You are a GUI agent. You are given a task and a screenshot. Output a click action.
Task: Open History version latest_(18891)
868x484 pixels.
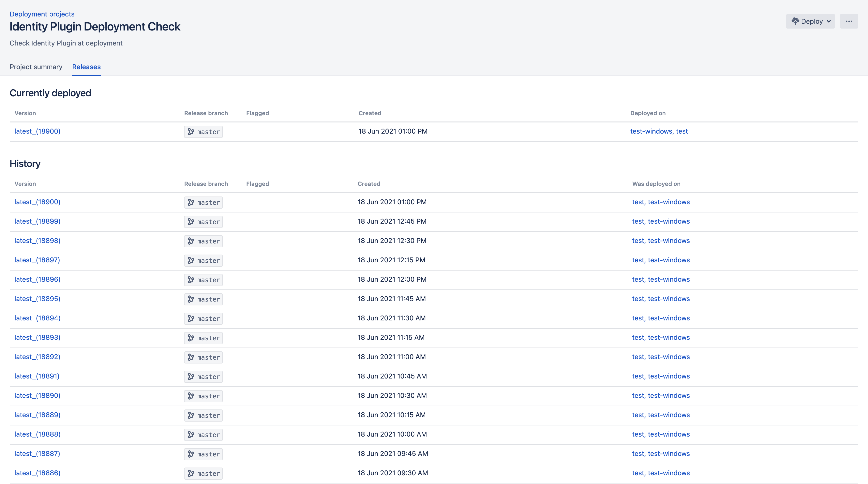37,376
